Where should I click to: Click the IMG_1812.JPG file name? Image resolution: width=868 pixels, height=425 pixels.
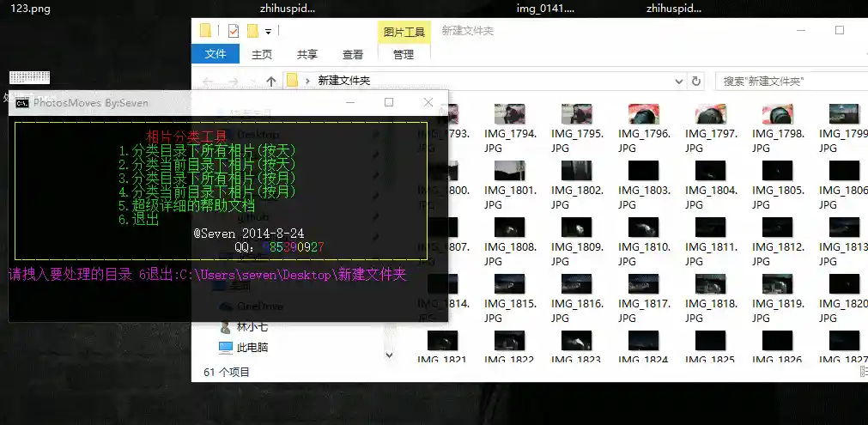pos(779,254)
